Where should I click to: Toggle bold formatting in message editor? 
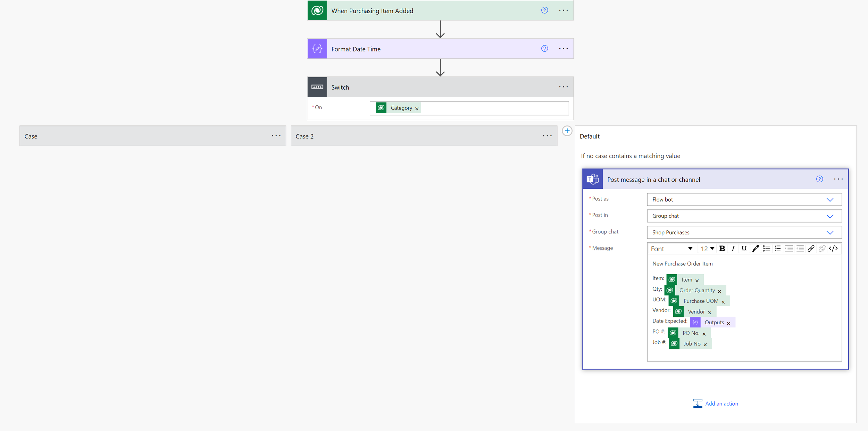pyautogui.click(x=722, y=249)
